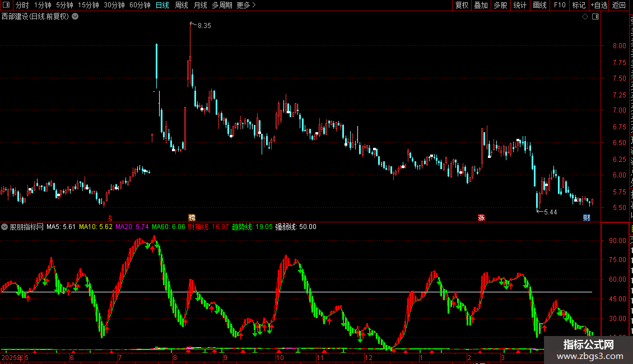Click the 西部建设(日线.前复权) chart title
The height and width of the screenshot is (364, 633).
tap(35, 17)
